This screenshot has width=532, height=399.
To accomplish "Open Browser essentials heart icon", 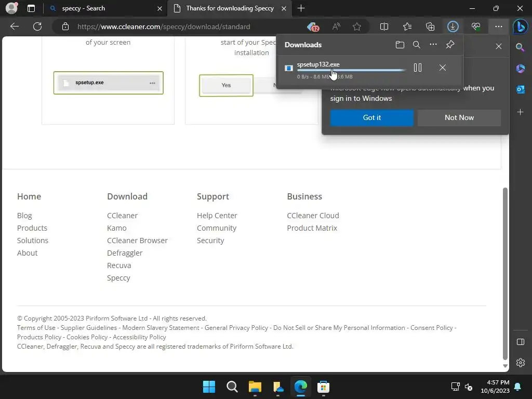I will [x=476, y=26].
